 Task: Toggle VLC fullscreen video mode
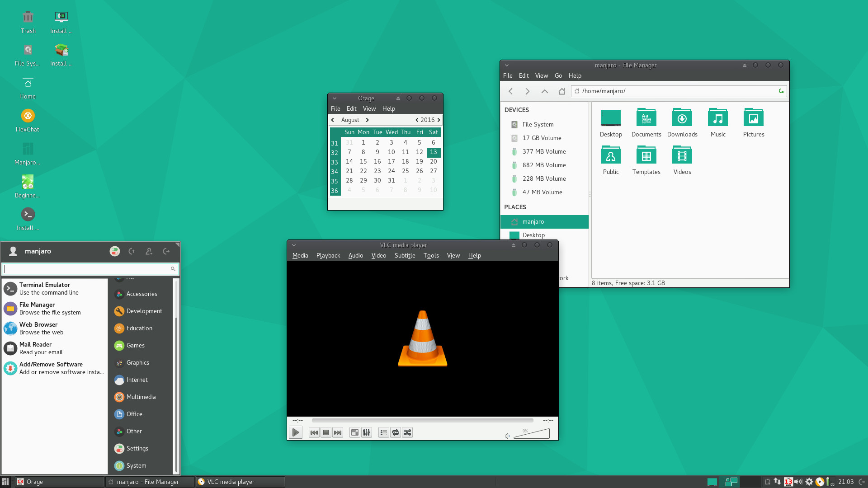click(x=355, y=432)
